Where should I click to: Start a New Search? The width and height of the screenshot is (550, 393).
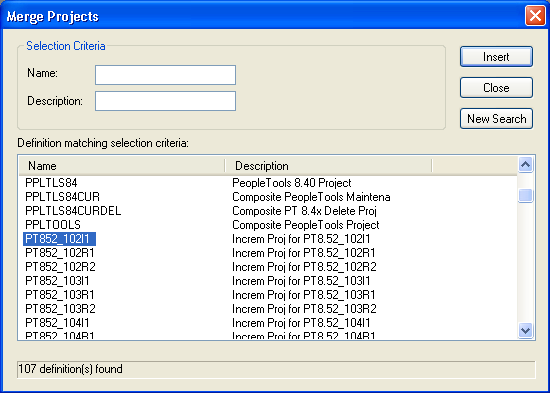496,119
